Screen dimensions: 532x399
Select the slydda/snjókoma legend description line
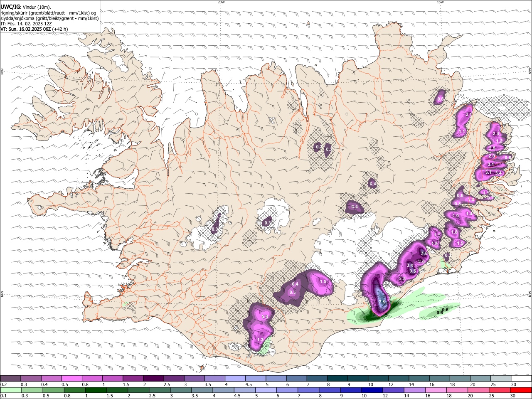click(x=50, y=18)
